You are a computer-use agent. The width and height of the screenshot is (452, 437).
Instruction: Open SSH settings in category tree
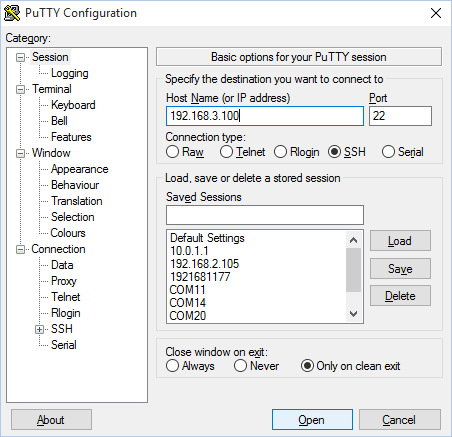pos(62,329)
